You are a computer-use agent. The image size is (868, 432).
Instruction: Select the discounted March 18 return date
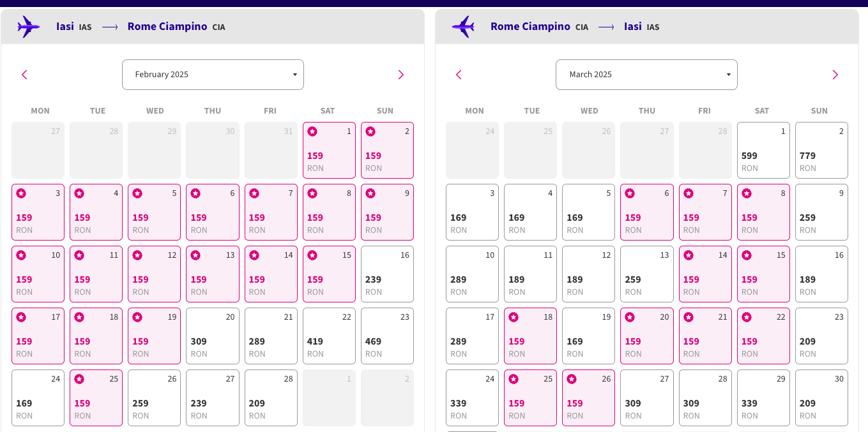pos(530,336)
